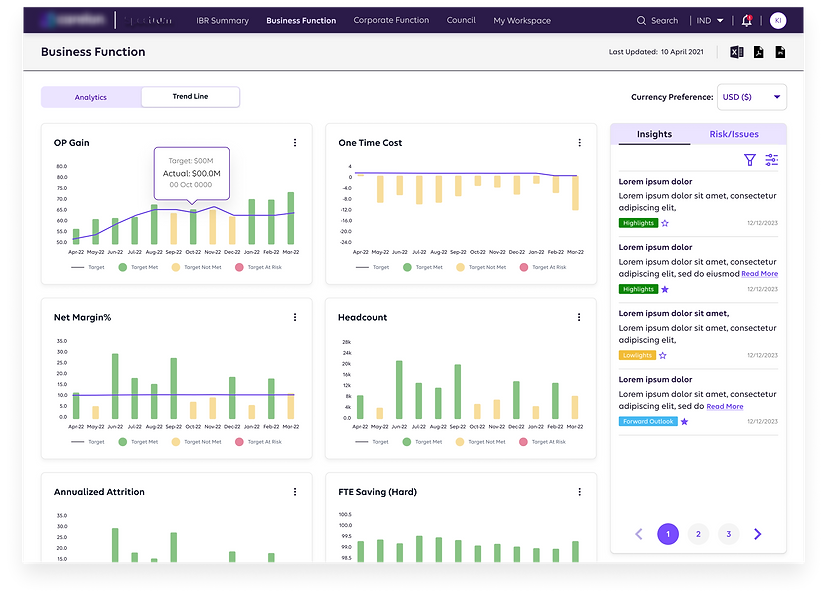
Task: Expand the IND region dropdown
Action: pyautogui.click(x=710, y=21)
